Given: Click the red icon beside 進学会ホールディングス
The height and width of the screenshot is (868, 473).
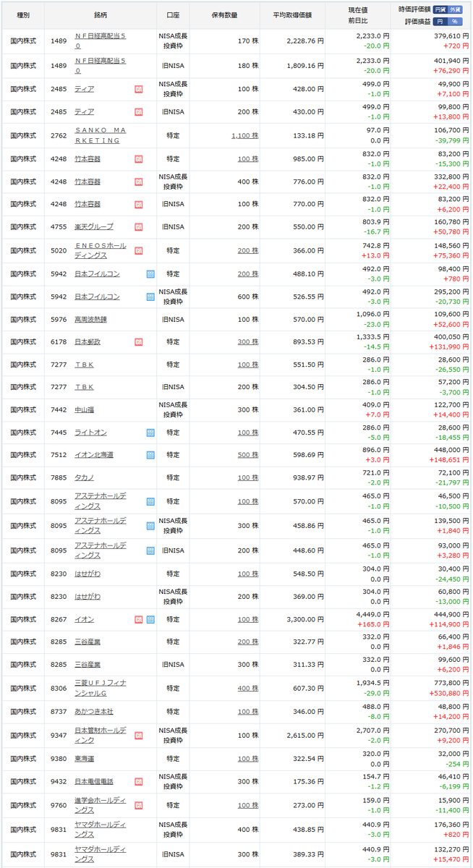Looking at the screenshot, I should [x=138, y=804].
